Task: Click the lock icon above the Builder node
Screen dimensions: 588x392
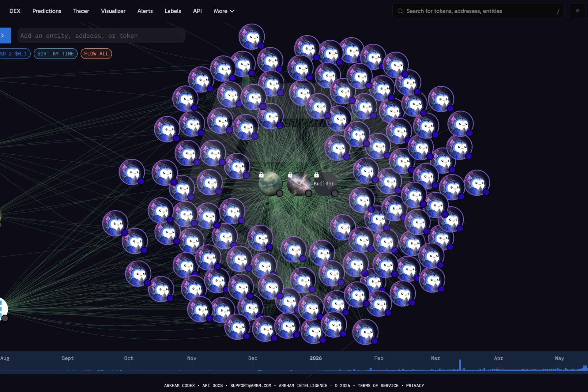Action: point(316,175)
